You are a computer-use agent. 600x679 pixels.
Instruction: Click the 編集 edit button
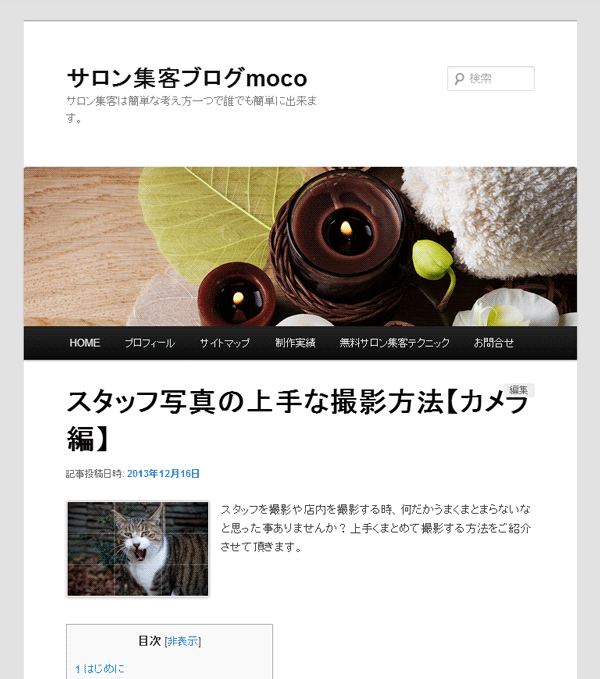[x=519, y=390]
